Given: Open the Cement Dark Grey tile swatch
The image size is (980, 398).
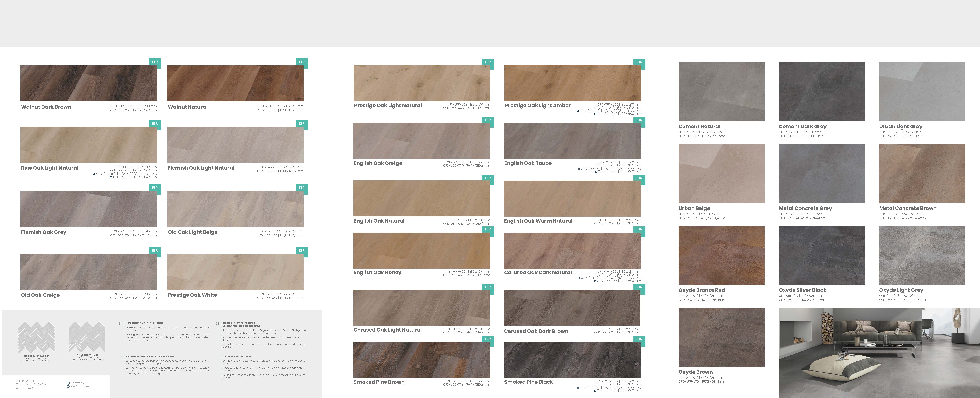Looking at the screenshot, I should pos(822,92).
